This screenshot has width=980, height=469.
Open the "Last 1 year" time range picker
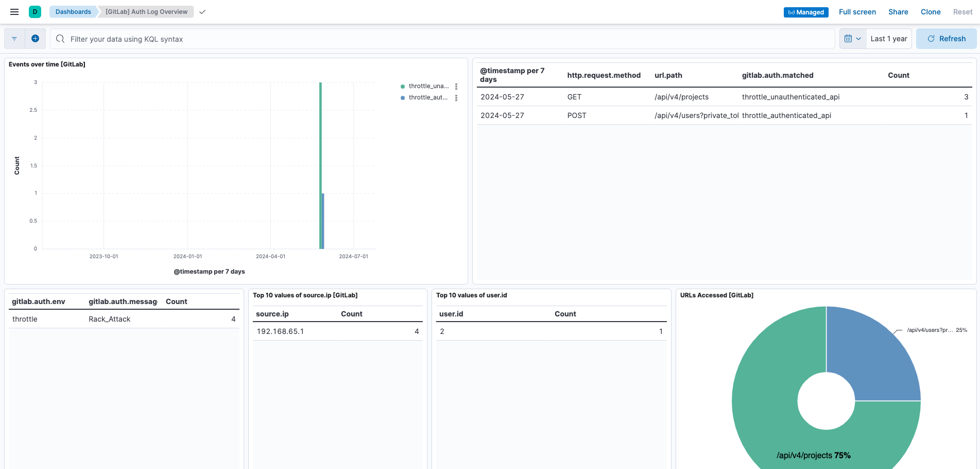tap(888, 38)
